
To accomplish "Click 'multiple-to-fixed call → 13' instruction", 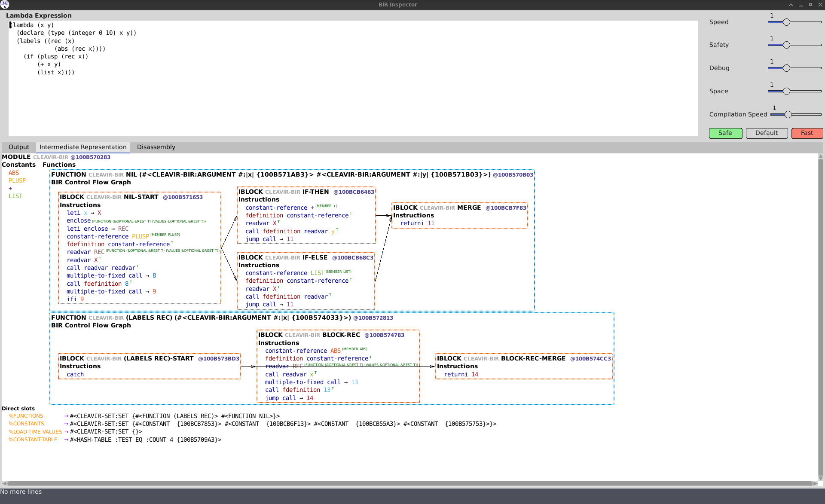I will tap(312, 382).
